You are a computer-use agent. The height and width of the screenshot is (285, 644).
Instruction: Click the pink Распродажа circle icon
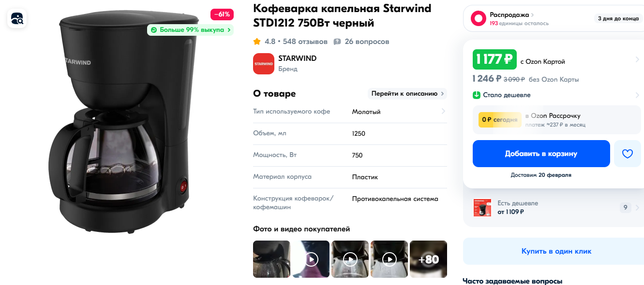tap(479, 19)
